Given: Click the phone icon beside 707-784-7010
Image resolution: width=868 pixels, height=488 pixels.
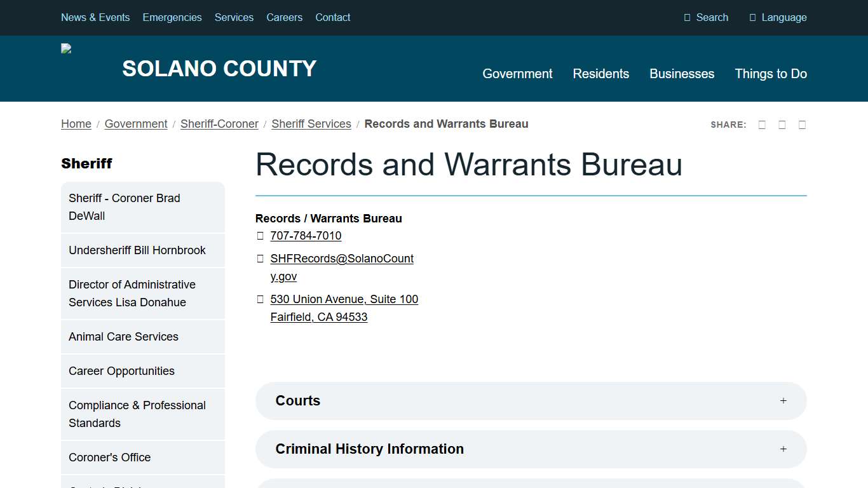Looking at the screenshot, I should tap(260, 235).
